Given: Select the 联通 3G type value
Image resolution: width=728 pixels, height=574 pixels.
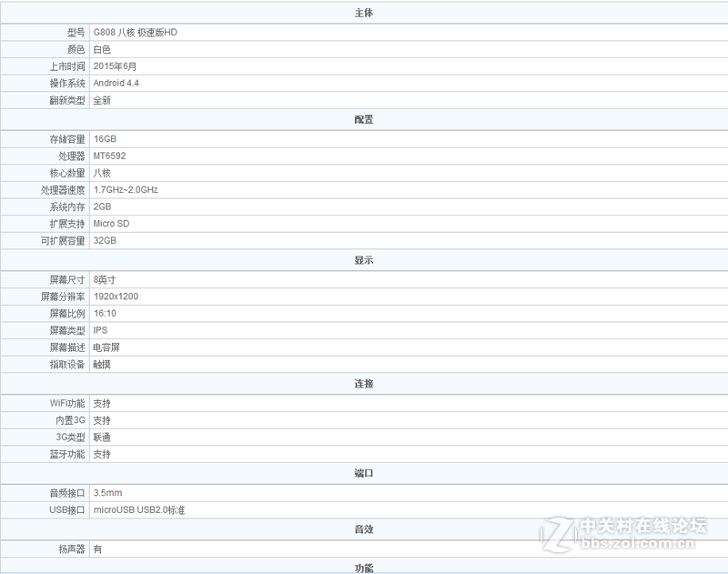Looking at the screenshot, I should click(102, 438).
